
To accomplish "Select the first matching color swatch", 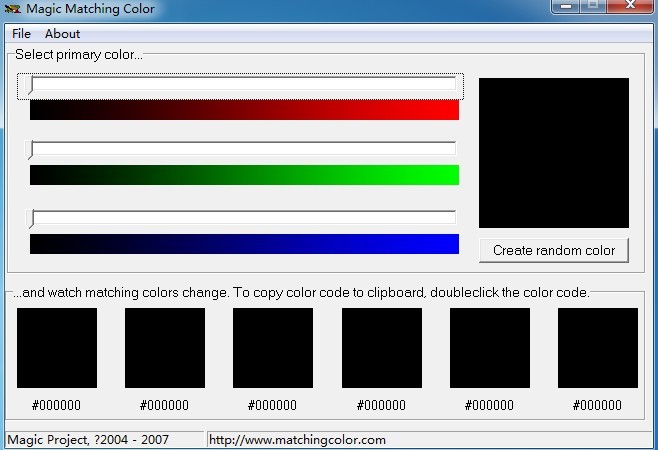I will [57, 348].
